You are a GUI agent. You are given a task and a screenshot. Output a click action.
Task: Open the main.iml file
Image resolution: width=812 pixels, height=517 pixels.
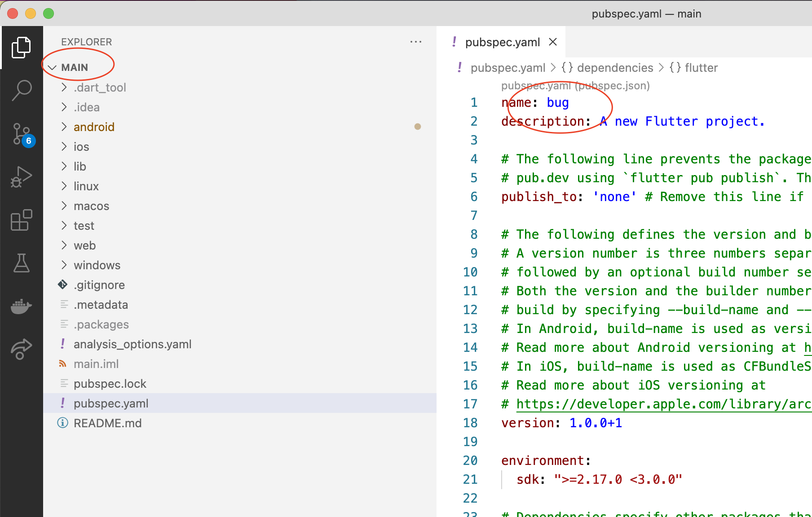pyautogui.click(x=240, y=364)
